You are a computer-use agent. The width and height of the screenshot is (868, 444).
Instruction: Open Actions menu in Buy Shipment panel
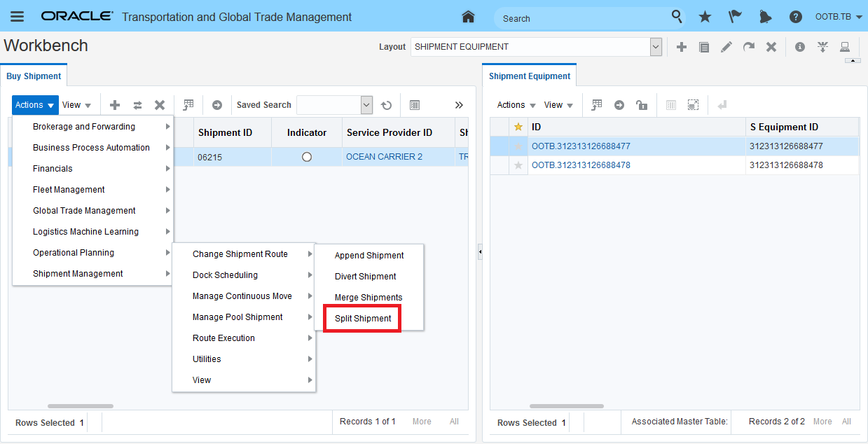point(35,105)
